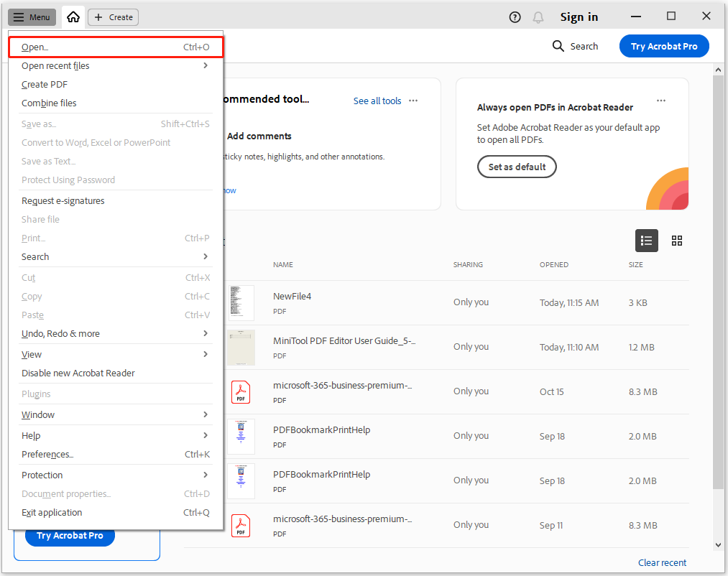Click PDF icon of microsoft-365 file opened Sep 11
Viewport: 728px width, 576px height.
[x=241, y=526]
